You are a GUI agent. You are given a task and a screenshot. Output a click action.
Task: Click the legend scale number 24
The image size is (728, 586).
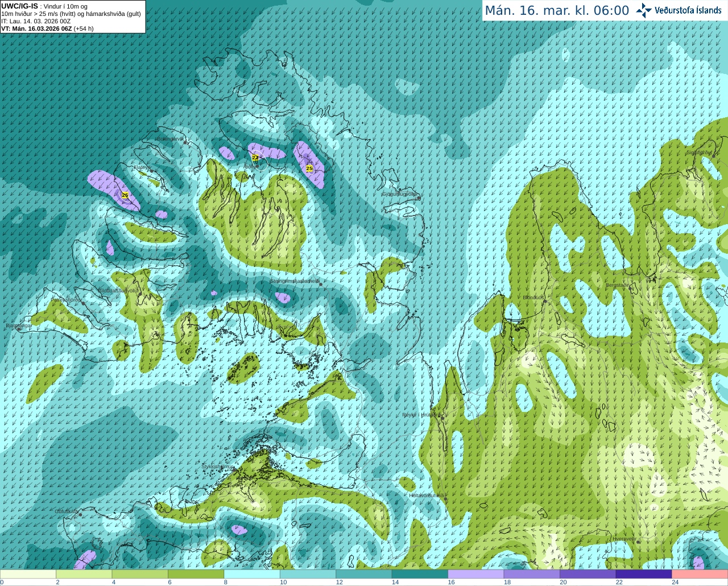[x=675, y=582]
